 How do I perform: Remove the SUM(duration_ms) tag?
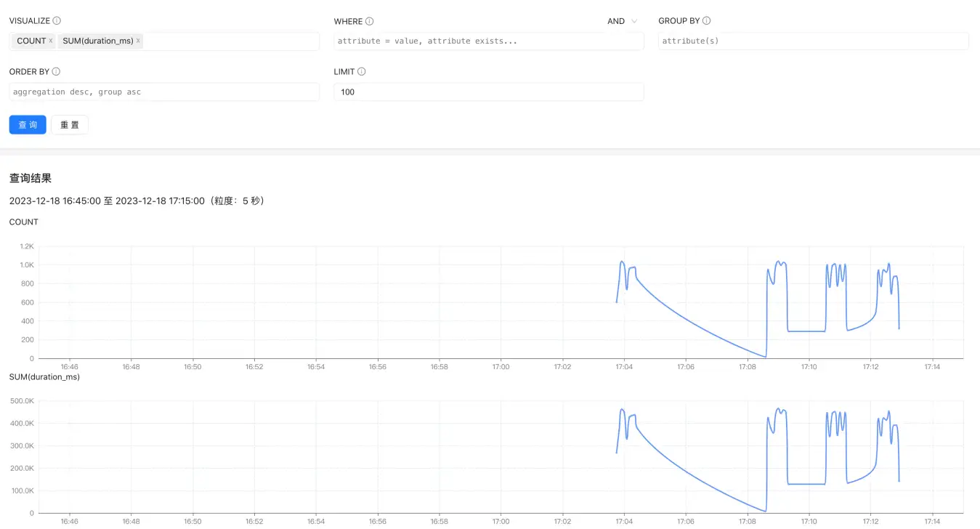(138, 41)
